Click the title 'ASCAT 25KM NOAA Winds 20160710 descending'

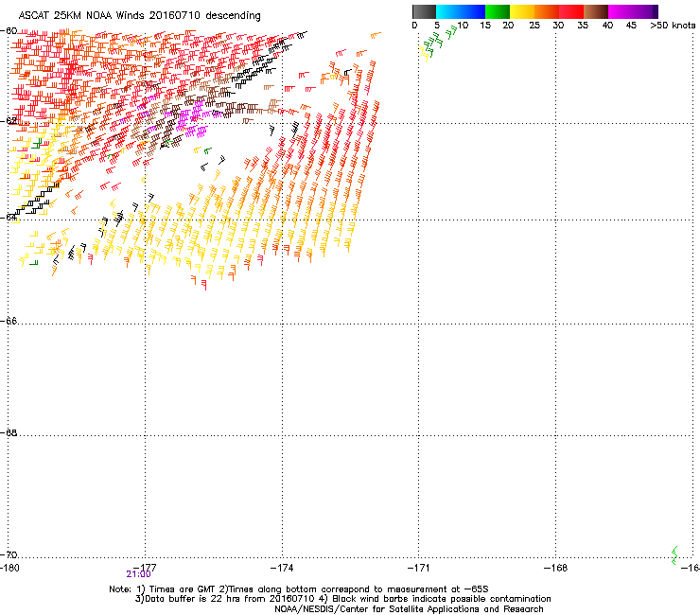click(x=139, y=16)
